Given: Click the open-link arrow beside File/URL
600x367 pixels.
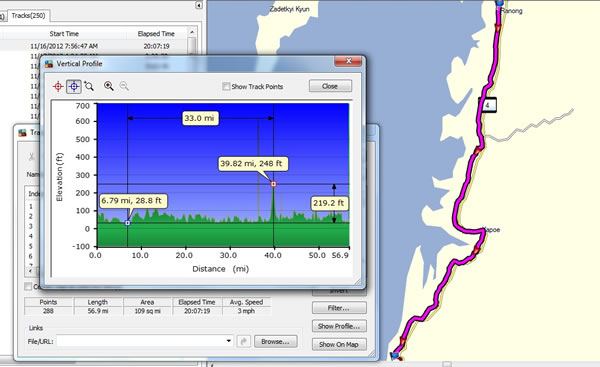Looking at the screenshot, I should pos(243,341).
